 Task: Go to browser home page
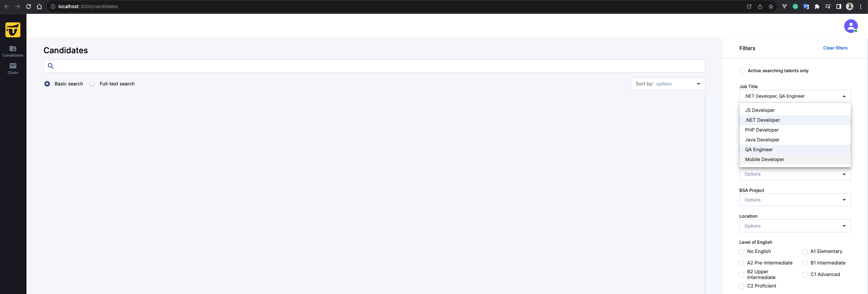[39, 6]
